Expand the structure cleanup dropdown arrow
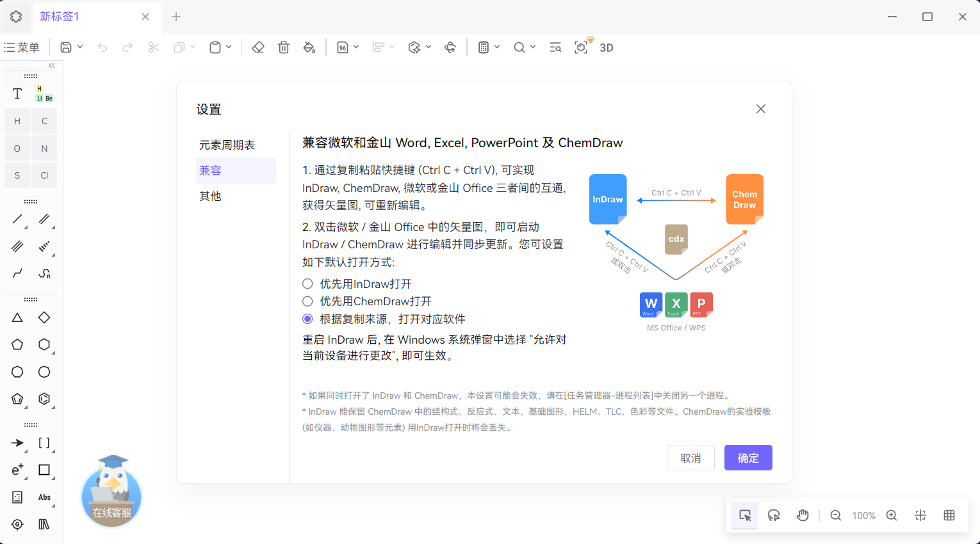This screenshot has width=980, height=544. tap(429, 47)
